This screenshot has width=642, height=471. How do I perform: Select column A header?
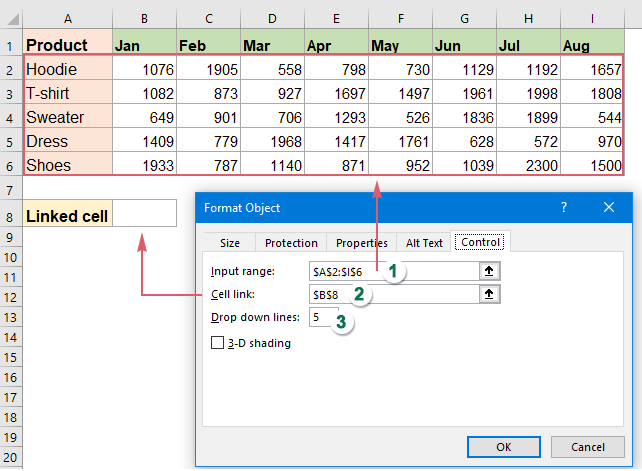[67, 19]
